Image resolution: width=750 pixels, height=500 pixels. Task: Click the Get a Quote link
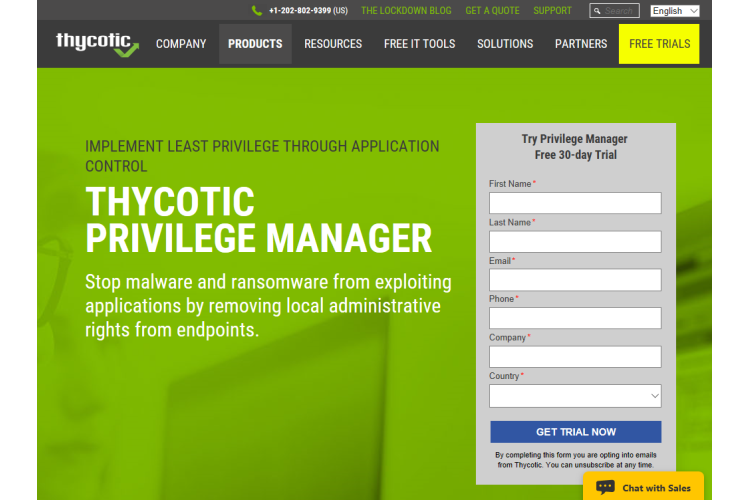[492, 11]
